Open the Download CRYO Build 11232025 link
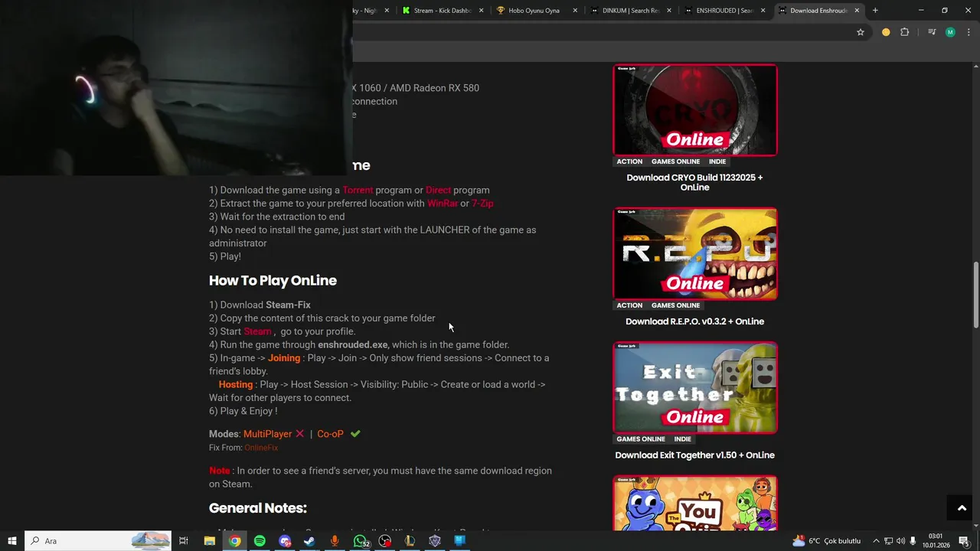The image size is (980, 551). tap(695, 182)
